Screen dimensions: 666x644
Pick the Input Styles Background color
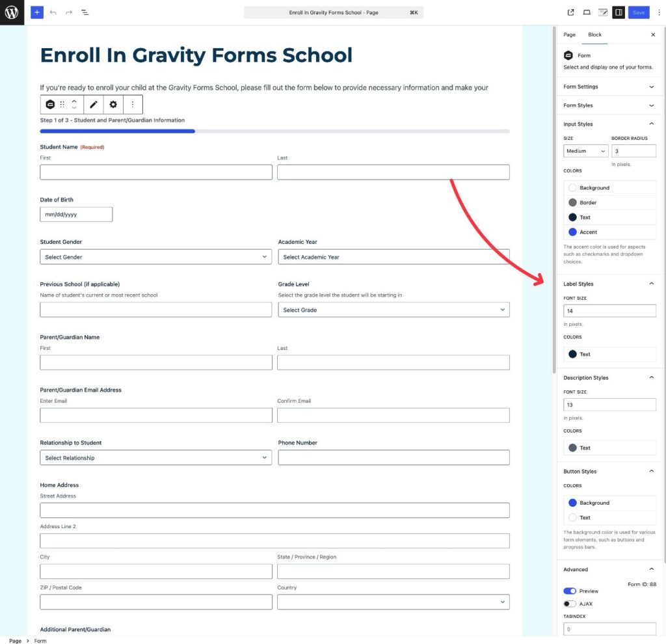609,188
